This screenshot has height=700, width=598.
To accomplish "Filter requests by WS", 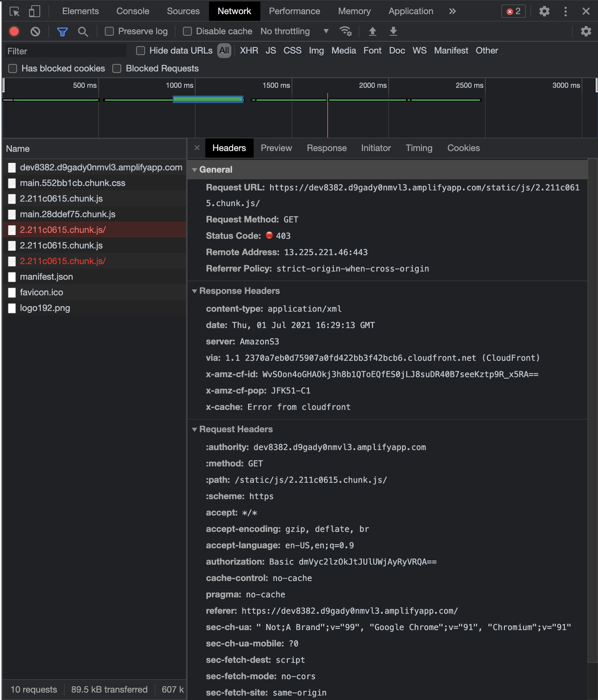I will click(x=419, y=51).
